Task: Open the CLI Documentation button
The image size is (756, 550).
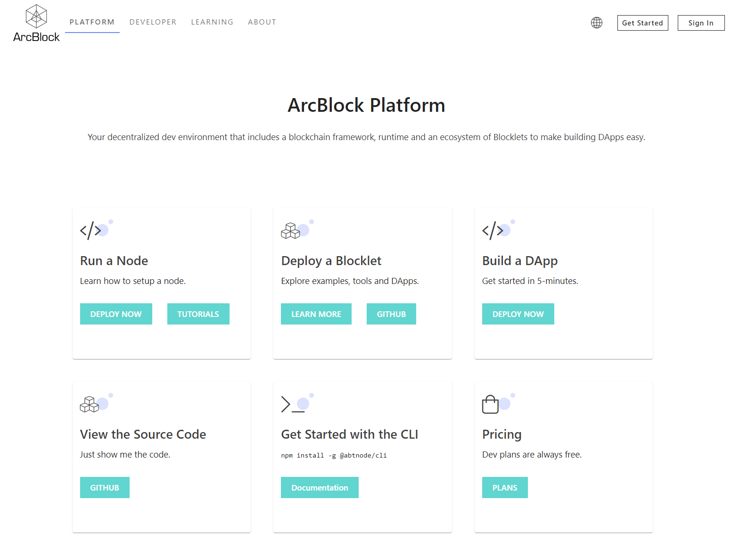Action: (x=320, y=488)
